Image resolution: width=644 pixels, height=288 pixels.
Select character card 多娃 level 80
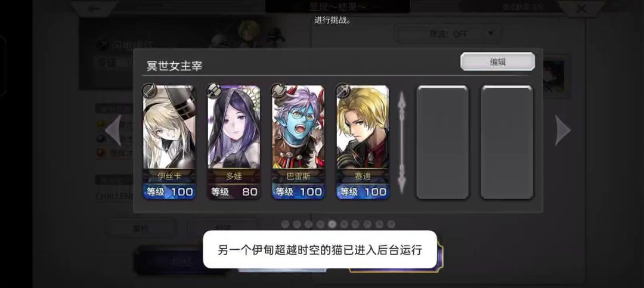[234, 142]
